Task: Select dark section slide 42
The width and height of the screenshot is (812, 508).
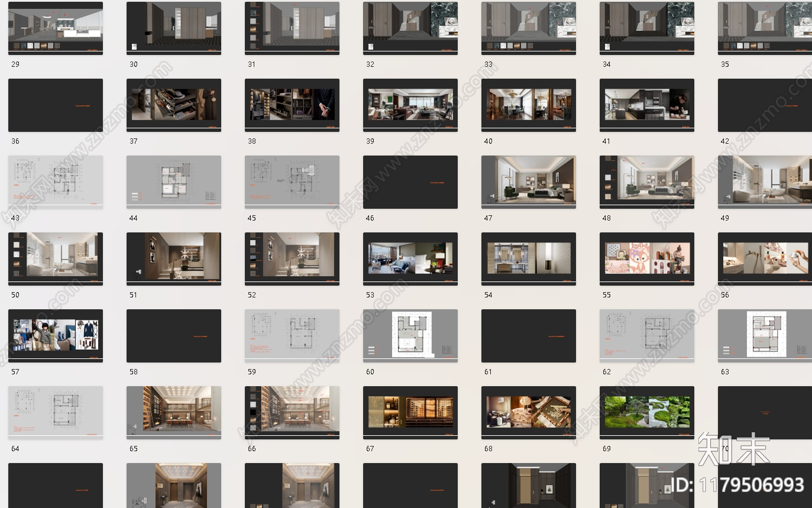Action: pos(765,105)
